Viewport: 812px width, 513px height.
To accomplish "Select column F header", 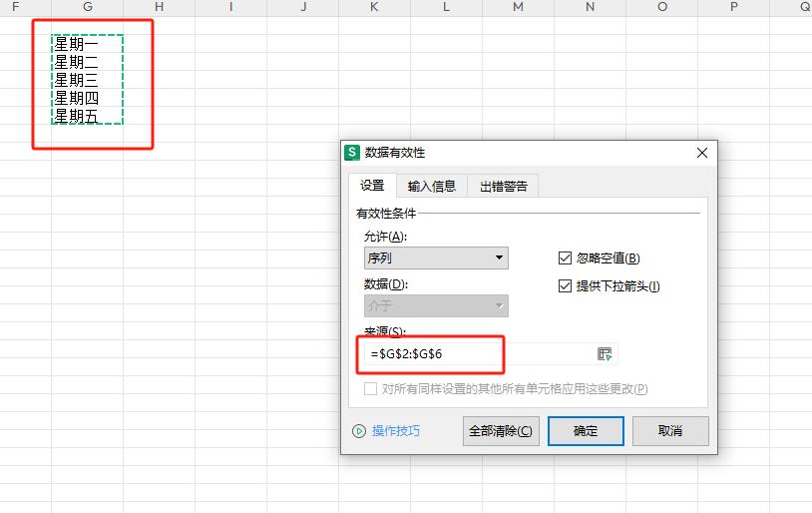I will [25, 7].
